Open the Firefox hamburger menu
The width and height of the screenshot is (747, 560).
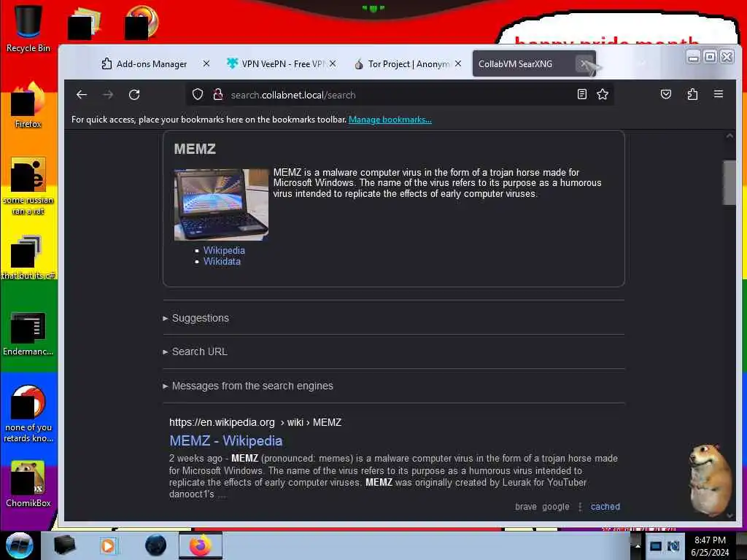coord(719,94)
